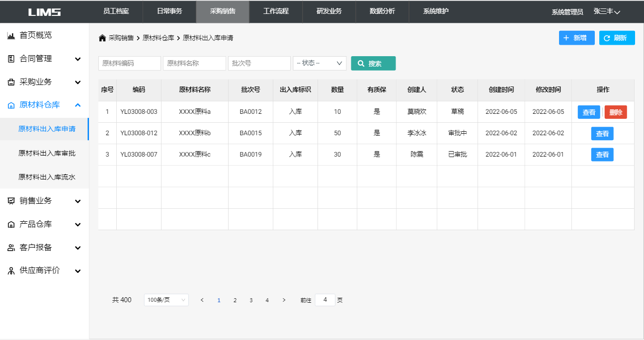Delete the YL03008-003 draft row
Screen dimensions: 644x340
[x=616, y=112]
